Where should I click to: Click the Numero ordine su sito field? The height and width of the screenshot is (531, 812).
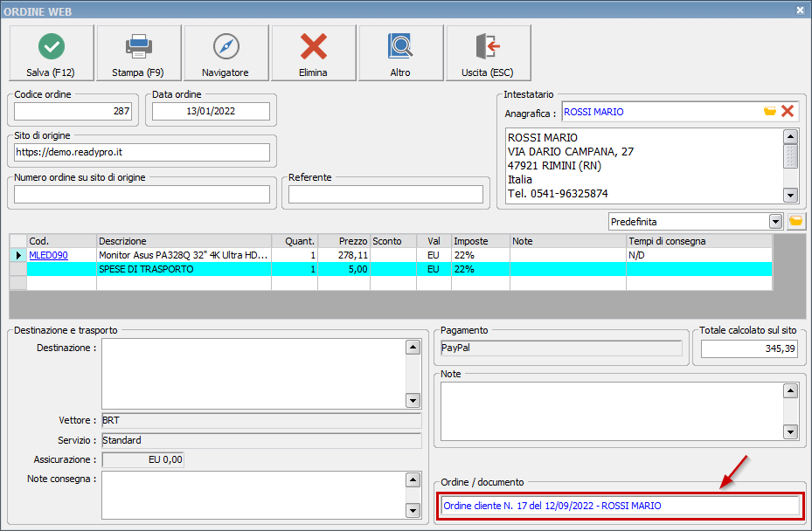pyautogui.click(x=142, y=195)
